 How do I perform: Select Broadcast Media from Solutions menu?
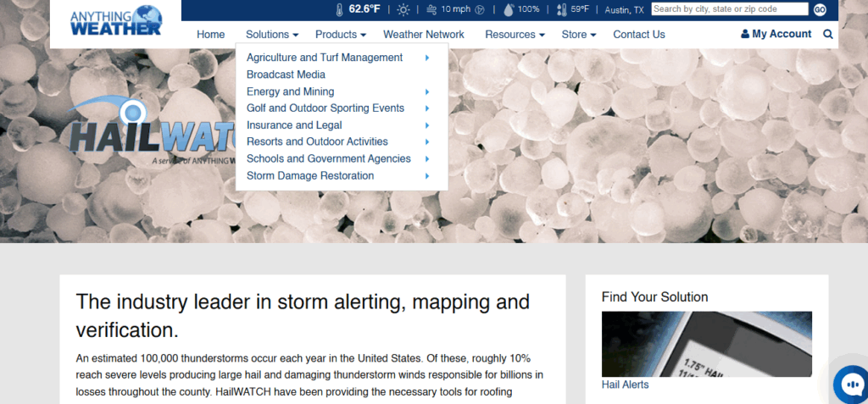point(286,75)
